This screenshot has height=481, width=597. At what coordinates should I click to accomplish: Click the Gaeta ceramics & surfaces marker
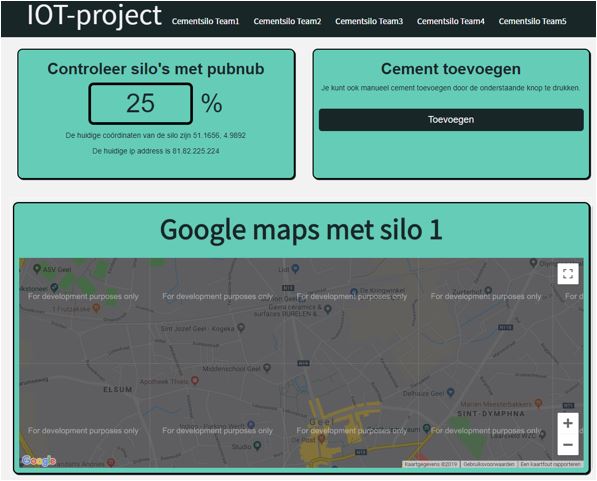pyautogui.click(x=328, y=309)
